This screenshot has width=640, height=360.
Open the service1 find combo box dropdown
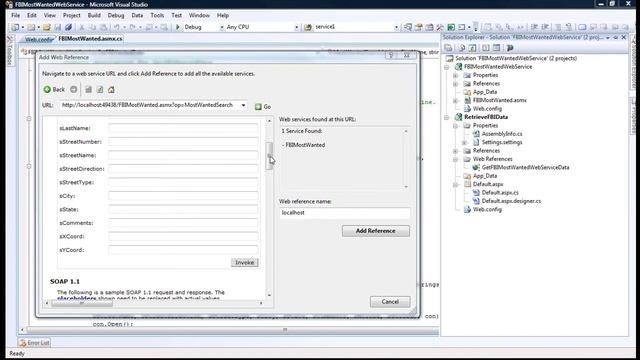[x=396, y=27]
